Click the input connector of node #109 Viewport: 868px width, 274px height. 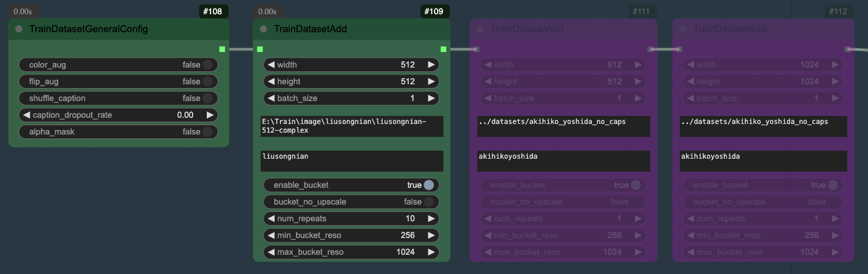pos(260,49)
